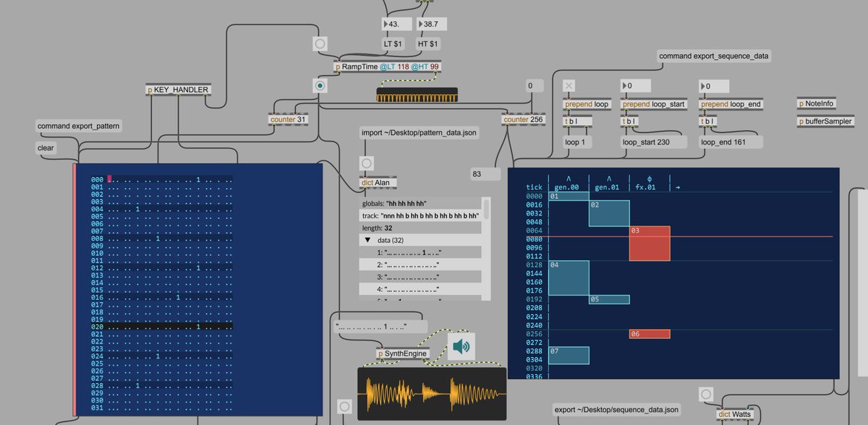This screenshot has height=425, width=868.
Task: Click row 000 in the pattern editor
Action: pos(161,179)
